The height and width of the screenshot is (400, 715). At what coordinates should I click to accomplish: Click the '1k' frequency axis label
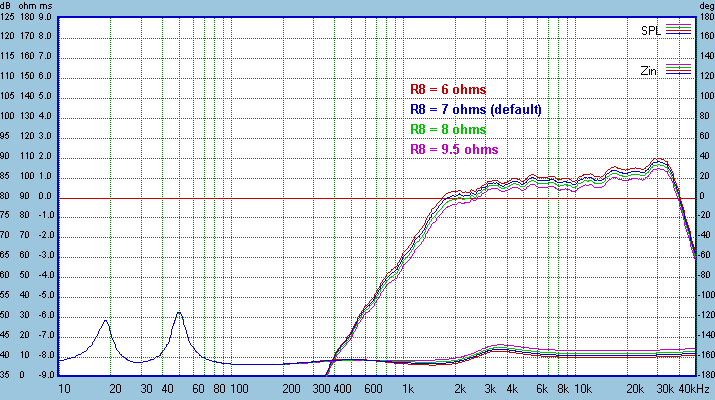point(407,388)
